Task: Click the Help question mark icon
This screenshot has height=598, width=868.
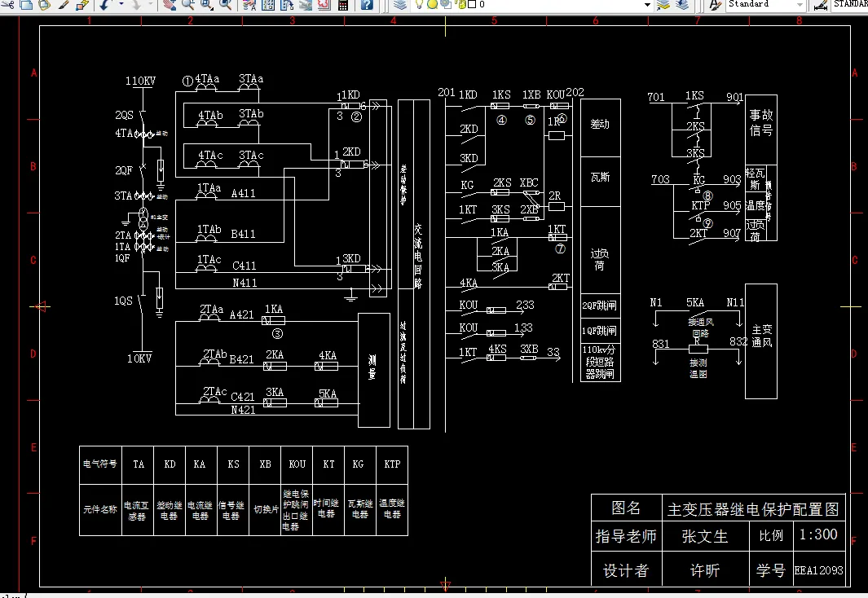Action: pyautogui.click(x=367, y=5)
